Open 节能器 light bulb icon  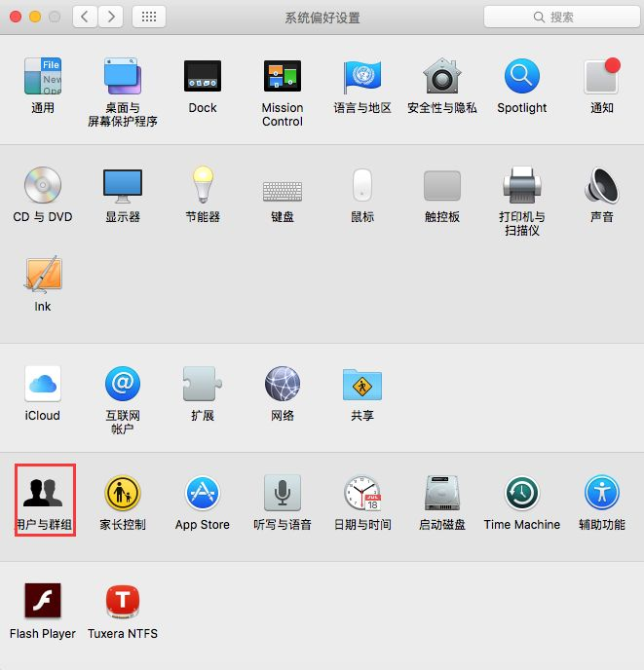[203, 185]
